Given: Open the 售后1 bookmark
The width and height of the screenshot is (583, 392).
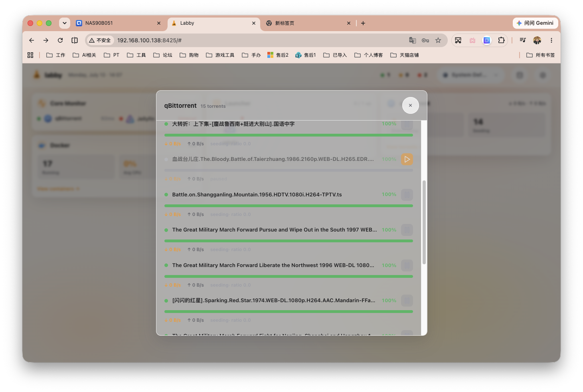Looking at the screenshot, I should (x=306, y=55).
